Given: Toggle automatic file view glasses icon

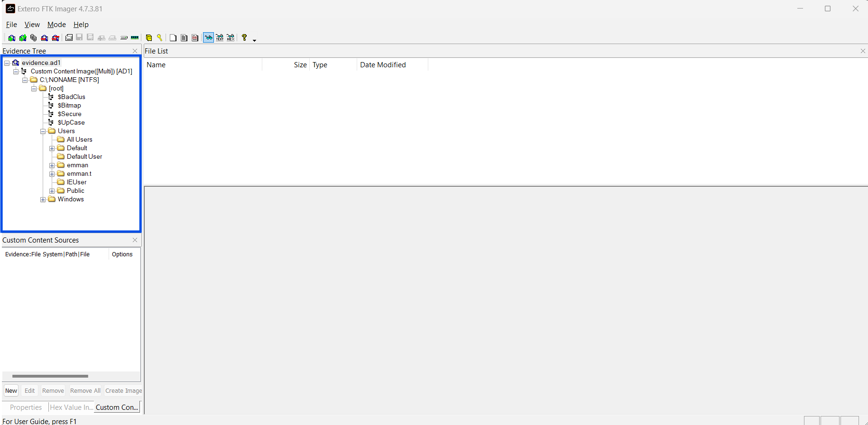Looking at the screenshot, I should pyautogui.click(x=209, y=38).
